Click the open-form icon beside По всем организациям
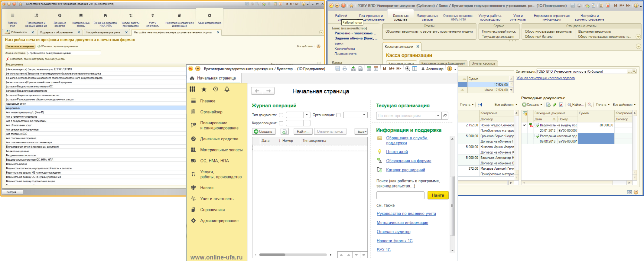This screenshot has height=261, width=644. point(445,116)
